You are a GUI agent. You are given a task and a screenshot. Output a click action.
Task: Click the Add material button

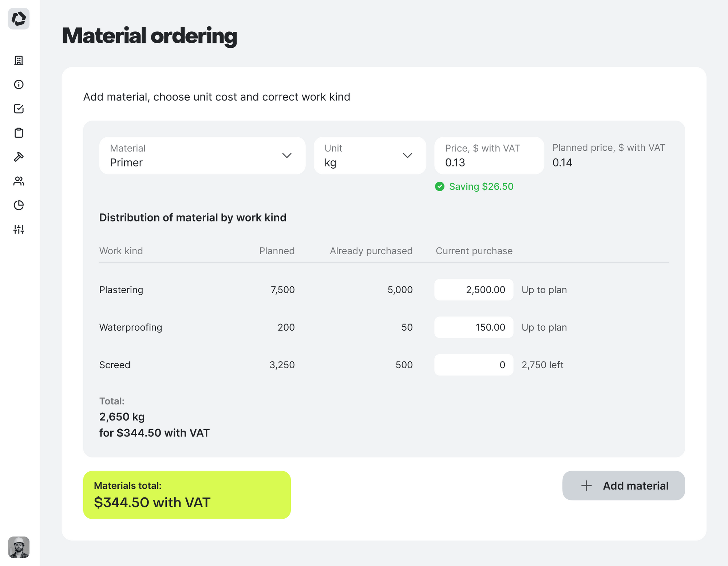623,486
